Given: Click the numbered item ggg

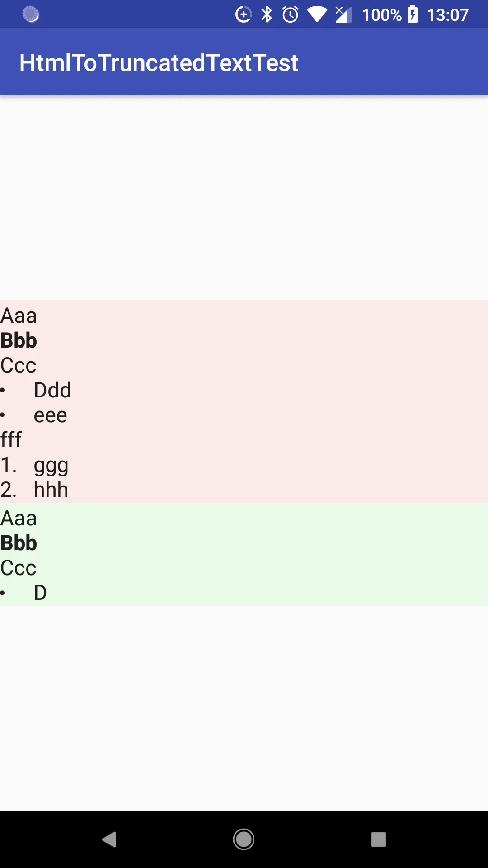Looking at the screenshot, I should coord(51,465).
